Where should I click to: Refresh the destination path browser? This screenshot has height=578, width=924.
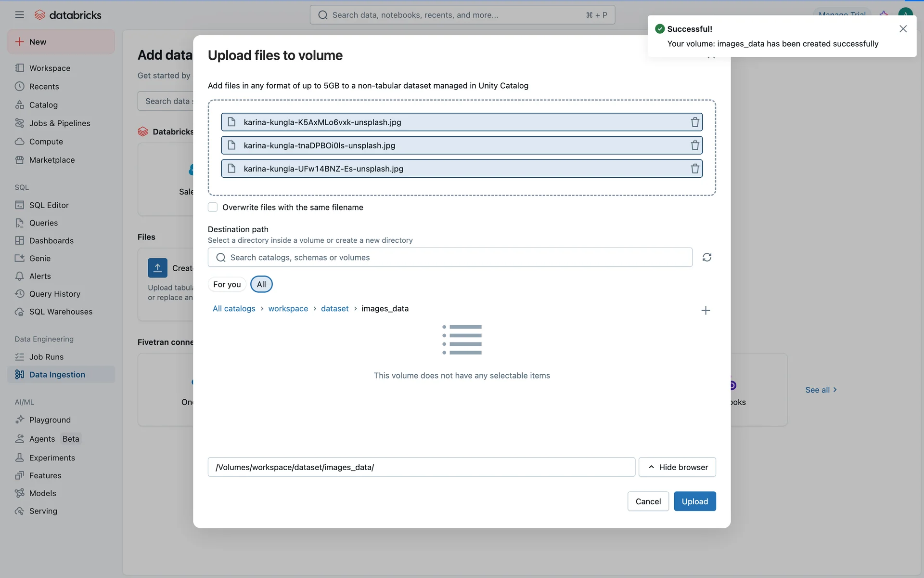[706, 257]
